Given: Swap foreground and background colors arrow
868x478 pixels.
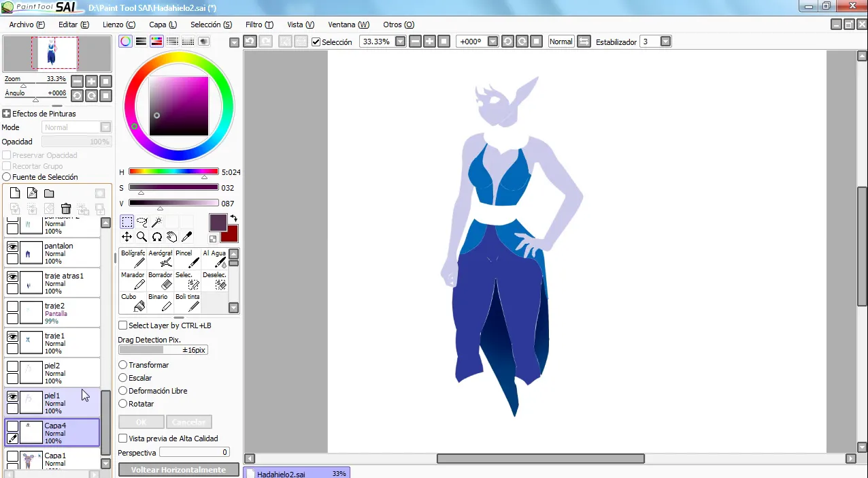Looking at the screenshot, I should pos(233,219).
